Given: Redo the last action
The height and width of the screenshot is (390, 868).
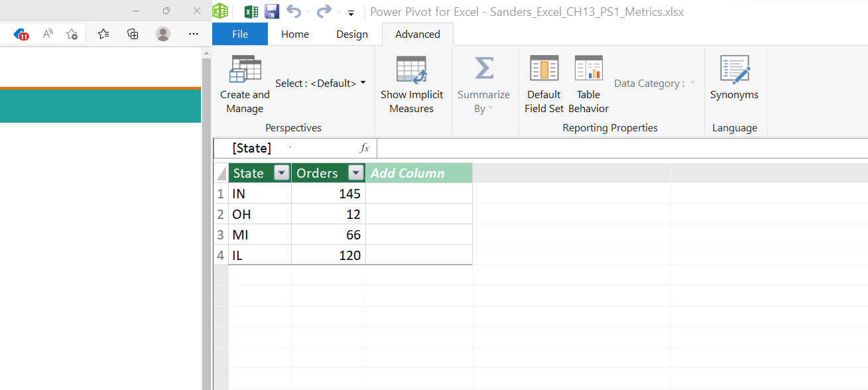Looking at the screenshot, I should (324, 12).
